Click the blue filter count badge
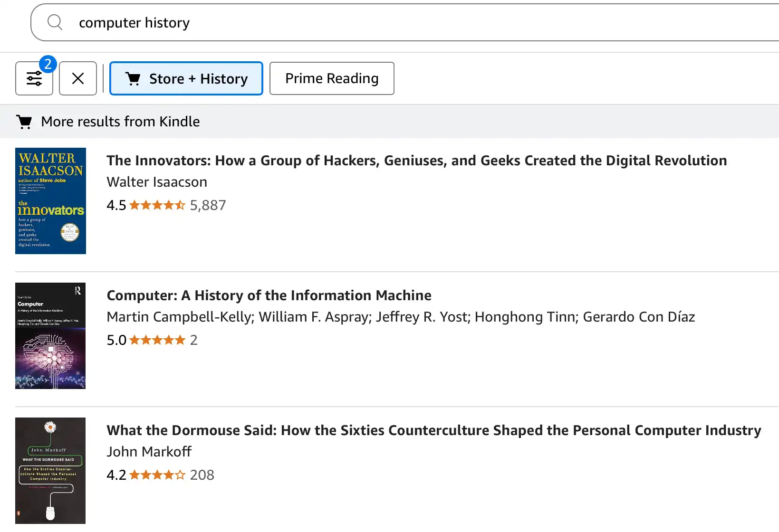 tap(48, 64)
